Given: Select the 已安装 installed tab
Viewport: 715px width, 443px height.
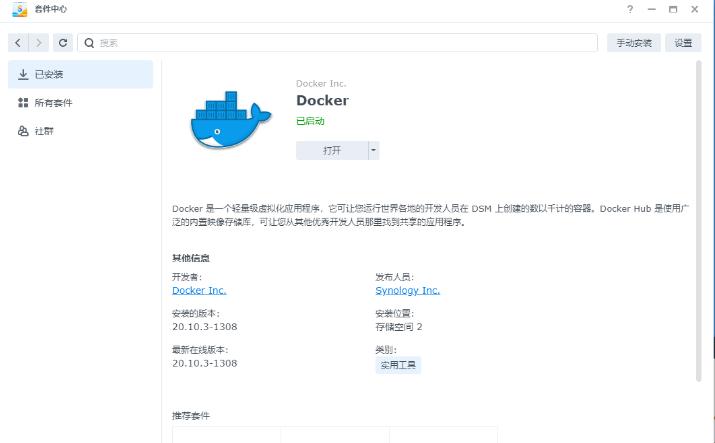Looking at the screenshot, I should click(81, 74).
